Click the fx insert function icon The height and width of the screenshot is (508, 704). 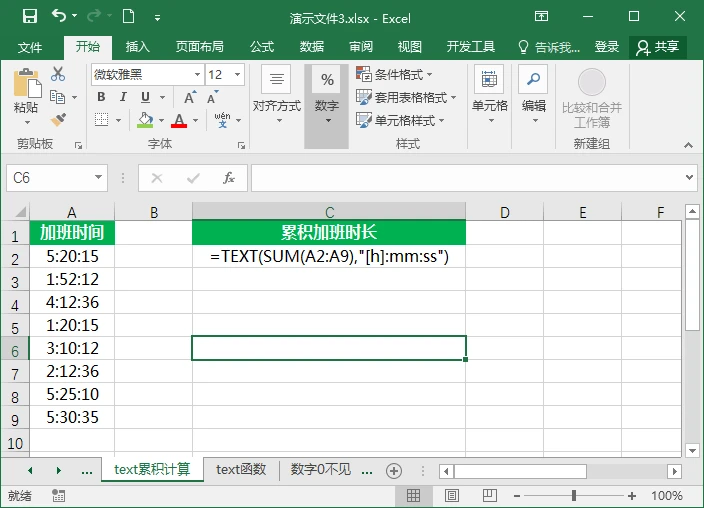pos(229,178)
